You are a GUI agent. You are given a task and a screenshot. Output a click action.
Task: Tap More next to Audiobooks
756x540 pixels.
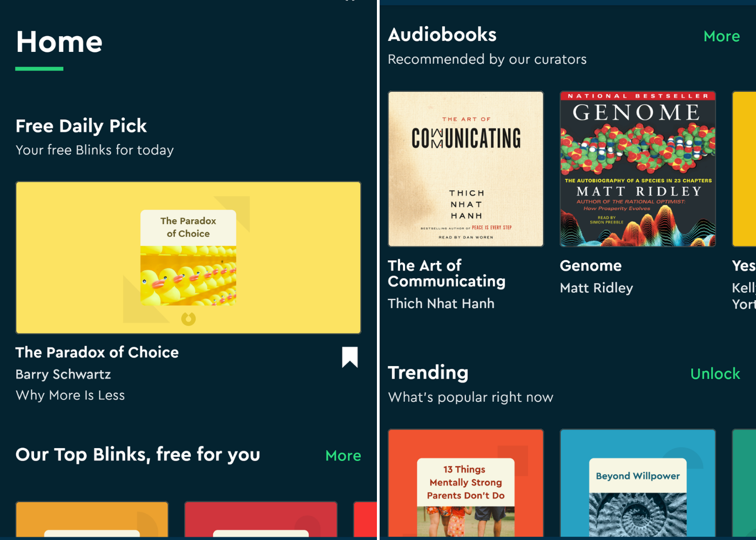(721, 36)
